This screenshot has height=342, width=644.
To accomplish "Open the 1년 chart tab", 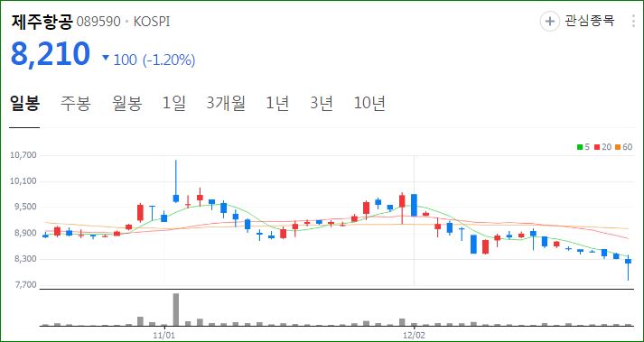I will tap(277, 104).
